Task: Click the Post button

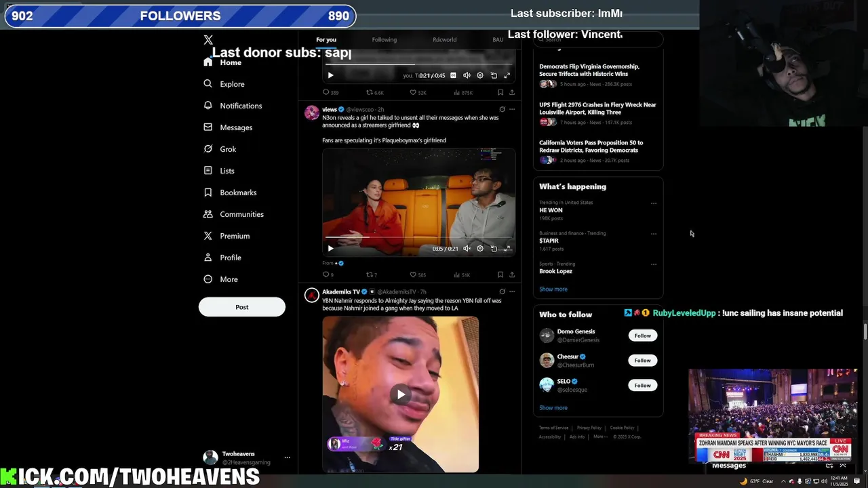Action: click(242, 307)
